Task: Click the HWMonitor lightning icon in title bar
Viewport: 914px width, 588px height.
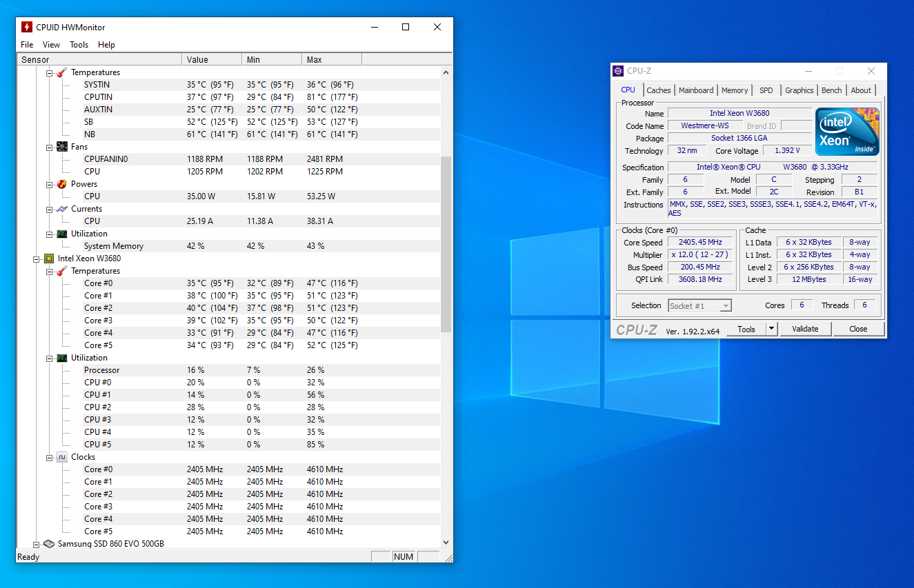Action: pos(27,27)
